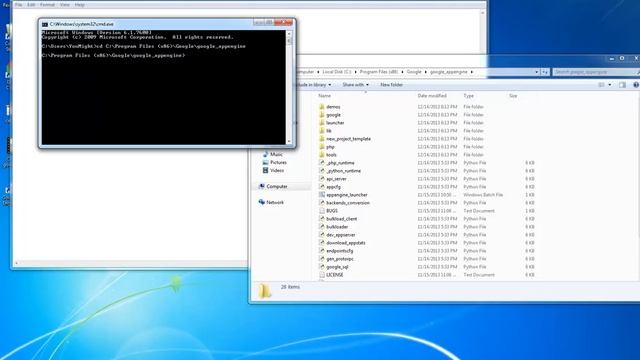Expand arrow after Local Disk (C:) breadcrumb
The height and width of the screenshot is (360, 640).
[355, 72]
